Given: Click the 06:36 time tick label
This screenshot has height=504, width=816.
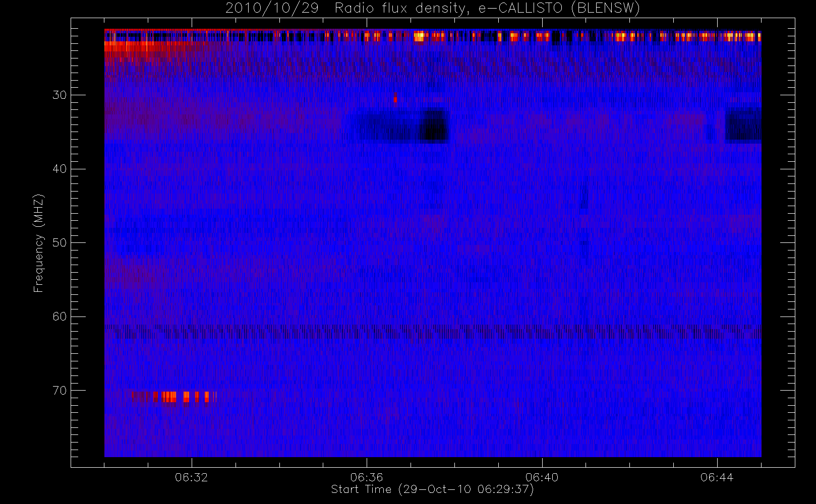Looking at the screenshot, I should [367, 477].
